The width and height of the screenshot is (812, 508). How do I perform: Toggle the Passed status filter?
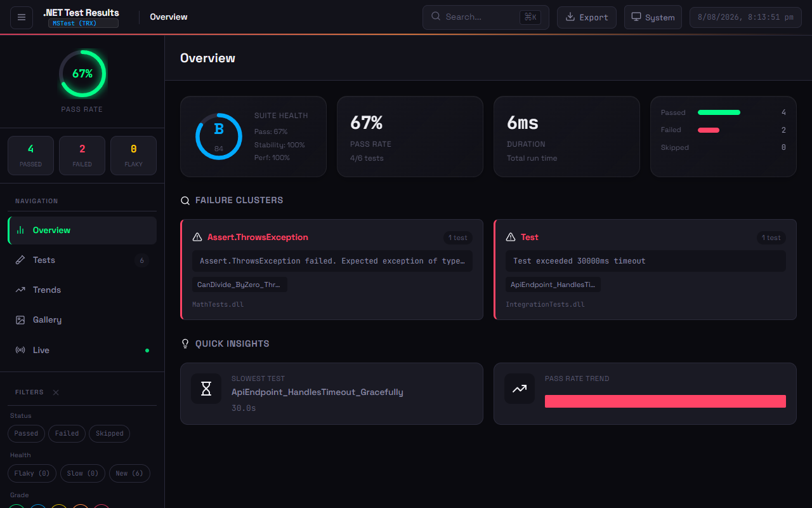26,434
